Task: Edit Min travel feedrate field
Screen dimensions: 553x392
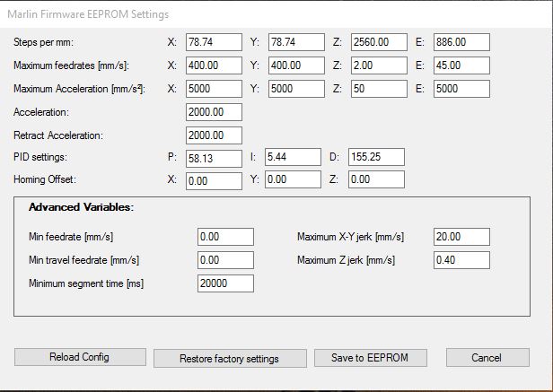Action: 225,260
